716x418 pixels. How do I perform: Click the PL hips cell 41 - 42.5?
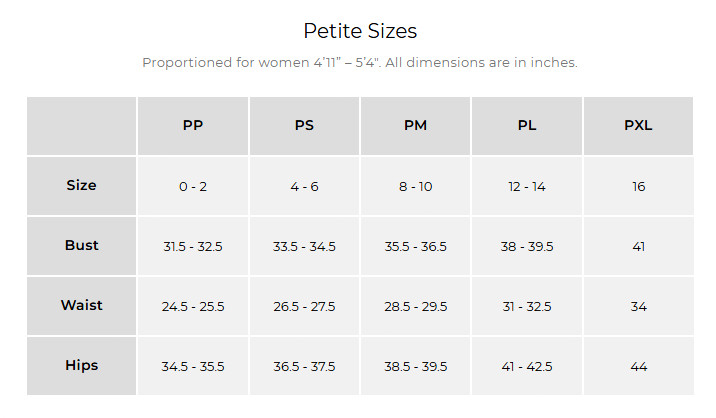527,366
